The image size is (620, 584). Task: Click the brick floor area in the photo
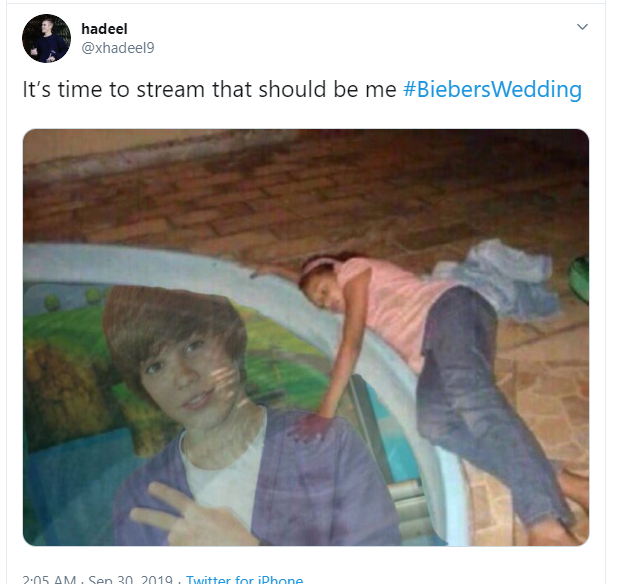tap(300, 190)
